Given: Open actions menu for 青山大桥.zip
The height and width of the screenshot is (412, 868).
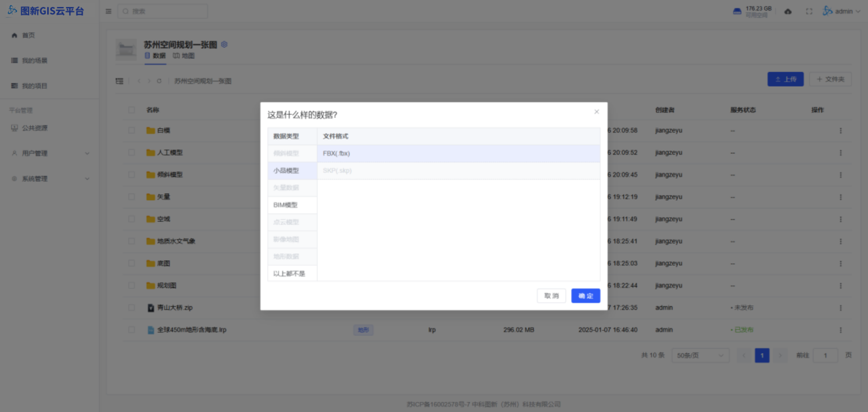Looking at the screenshot, I should click(840, 308).
